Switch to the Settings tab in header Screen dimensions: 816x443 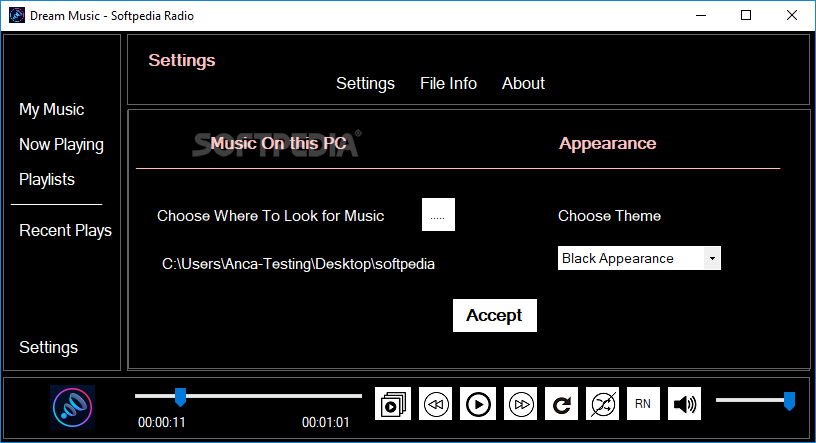point(365,83)
